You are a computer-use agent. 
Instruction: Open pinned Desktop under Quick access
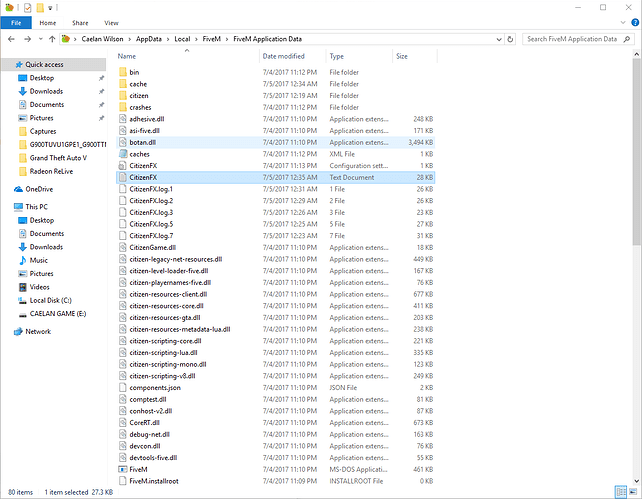click(x=41, y=78)
